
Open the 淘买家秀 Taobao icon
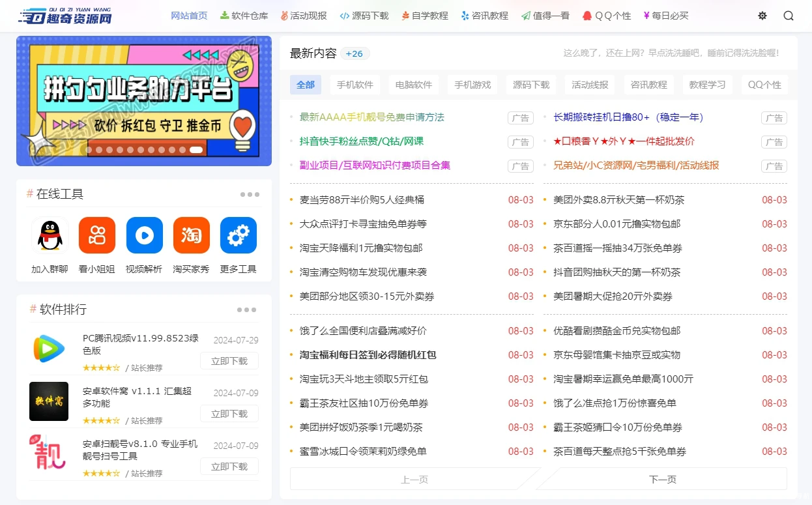(191, 235)
